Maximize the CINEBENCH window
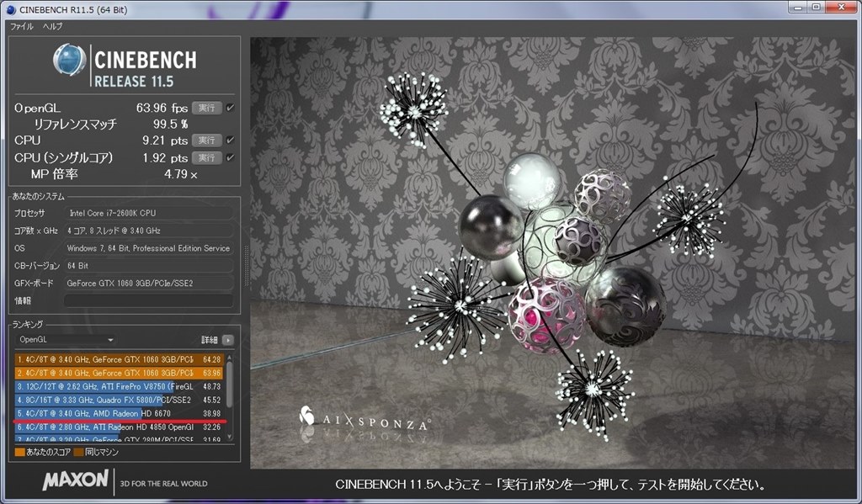The image size is (862, 504). [x=817, y=7]
